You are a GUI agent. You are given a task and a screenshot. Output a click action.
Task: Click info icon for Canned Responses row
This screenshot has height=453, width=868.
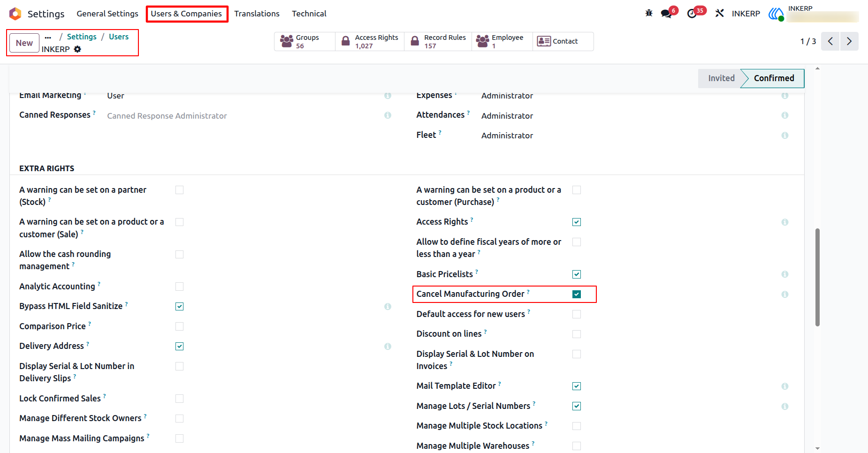point(388,115)
